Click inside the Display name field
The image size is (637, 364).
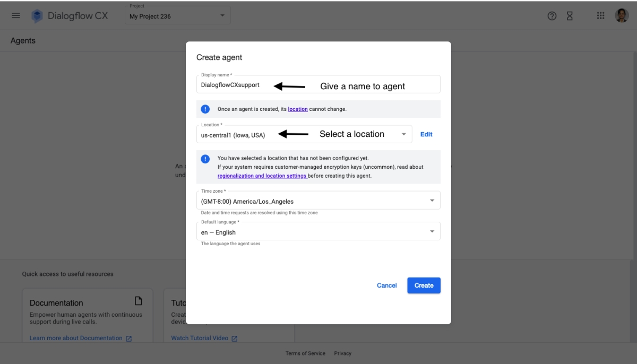pos(239,84)
